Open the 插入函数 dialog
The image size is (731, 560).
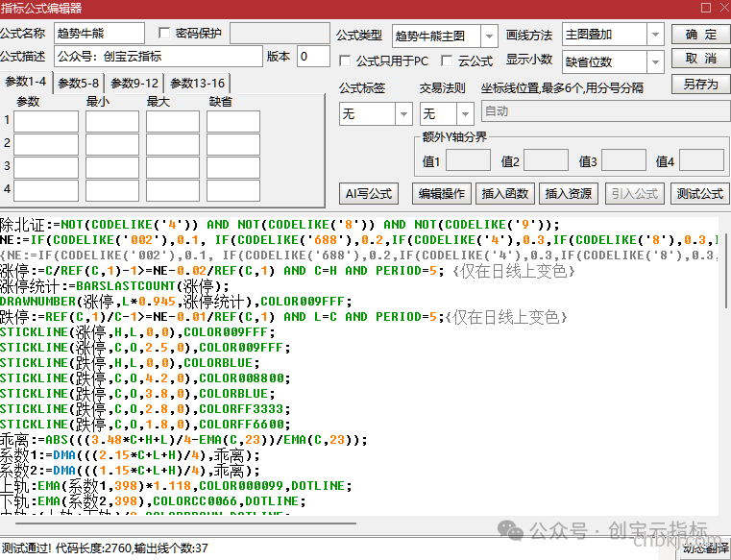point(505,193)
